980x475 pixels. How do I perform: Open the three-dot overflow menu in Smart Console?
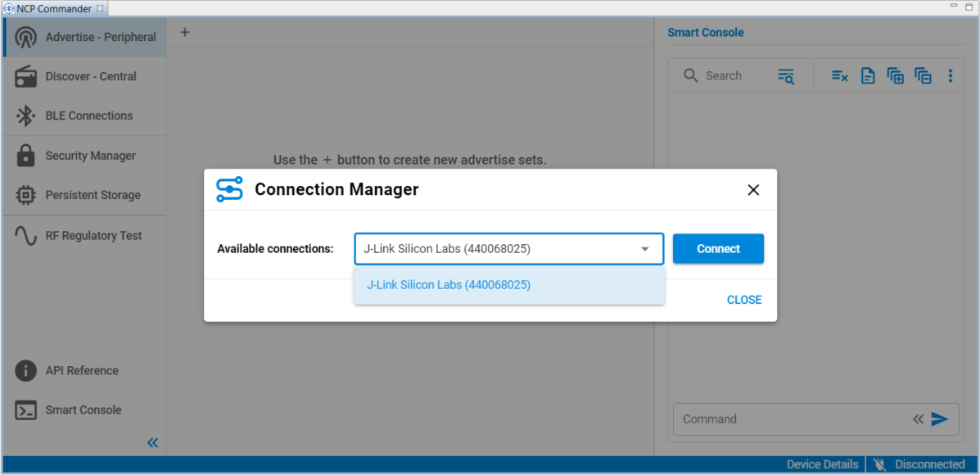pyautogui.click(x=951, y=75)
